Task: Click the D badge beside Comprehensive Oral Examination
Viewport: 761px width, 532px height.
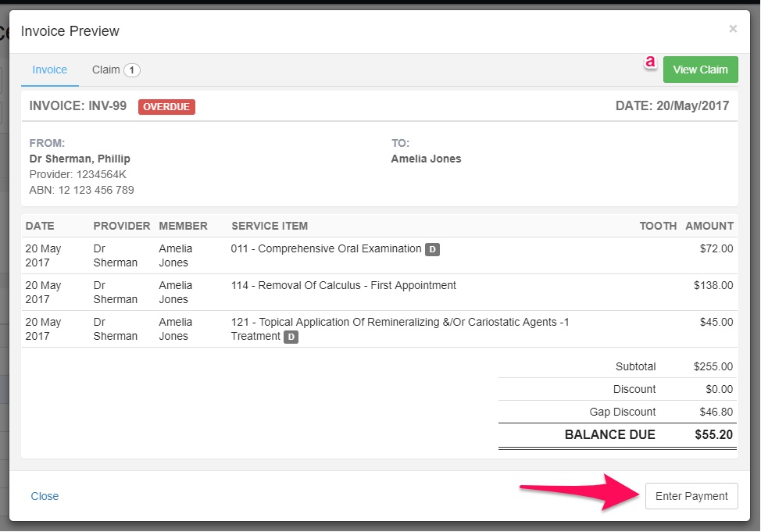Action: tap(432, 249)
